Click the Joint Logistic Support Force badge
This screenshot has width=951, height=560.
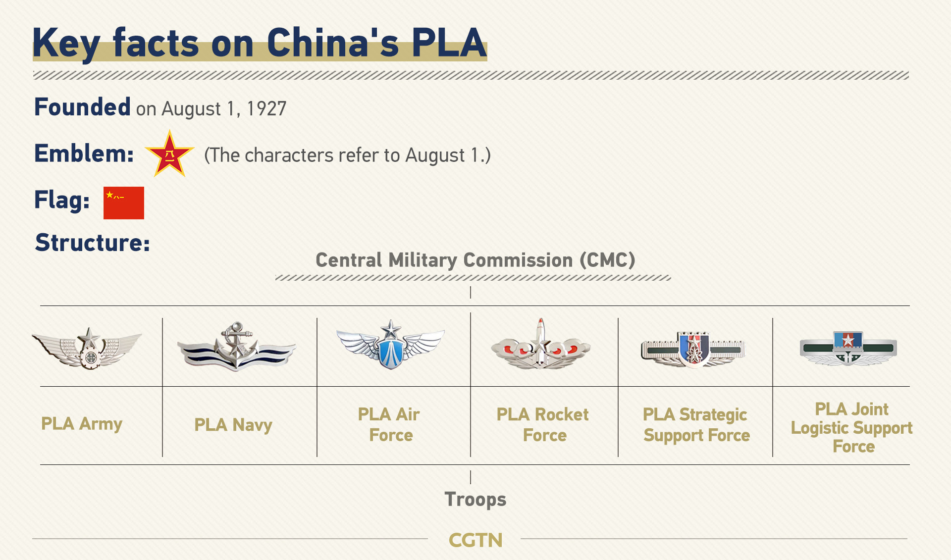coord(848,348)
